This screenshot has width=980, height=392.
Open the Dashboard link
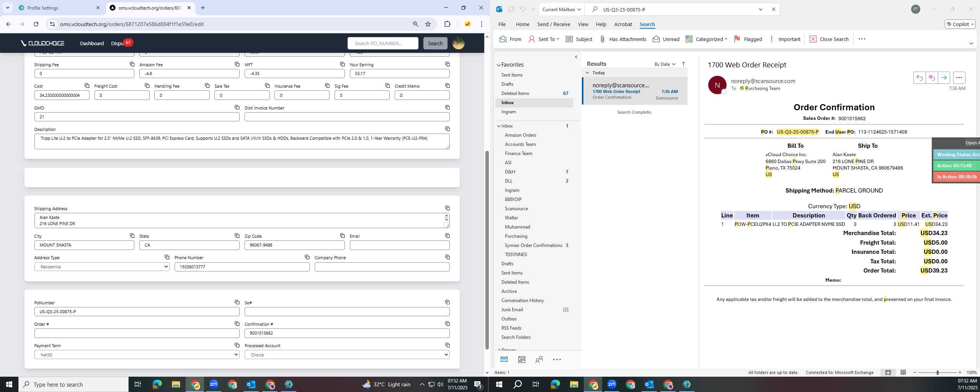click(x=92, y=43)
